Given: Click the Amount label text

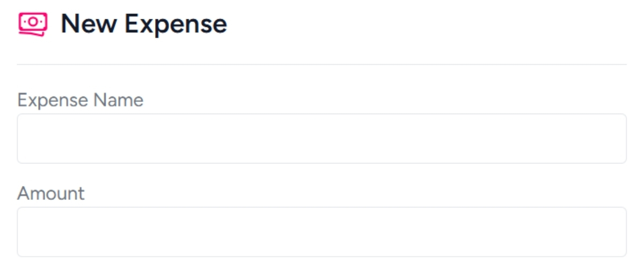Looking at the screenshot, I should pyautogui.click(x=51, y=193).
